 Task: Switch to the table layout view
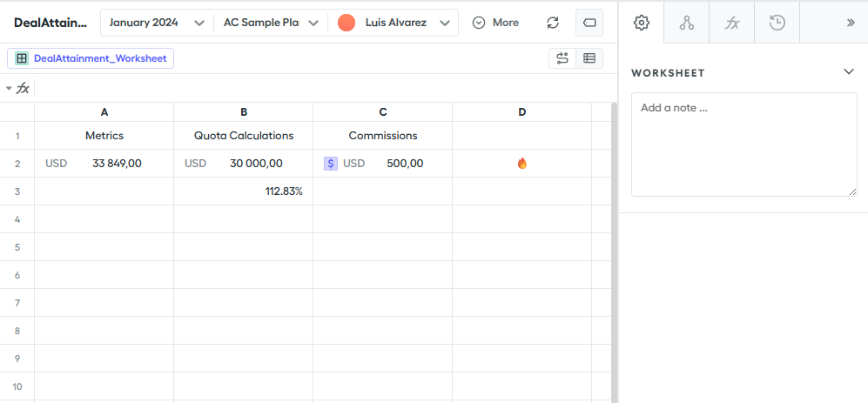point(589,58)
